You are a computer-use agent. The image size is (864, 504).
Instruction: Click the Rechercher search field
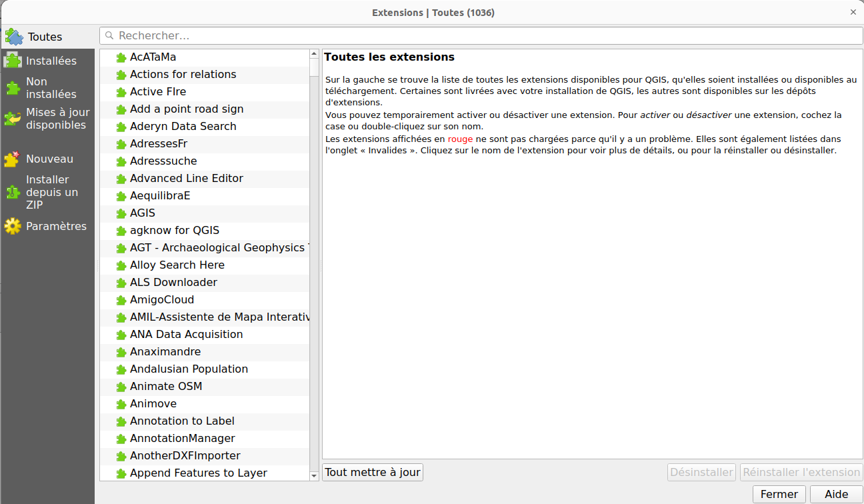pos(267,35)
